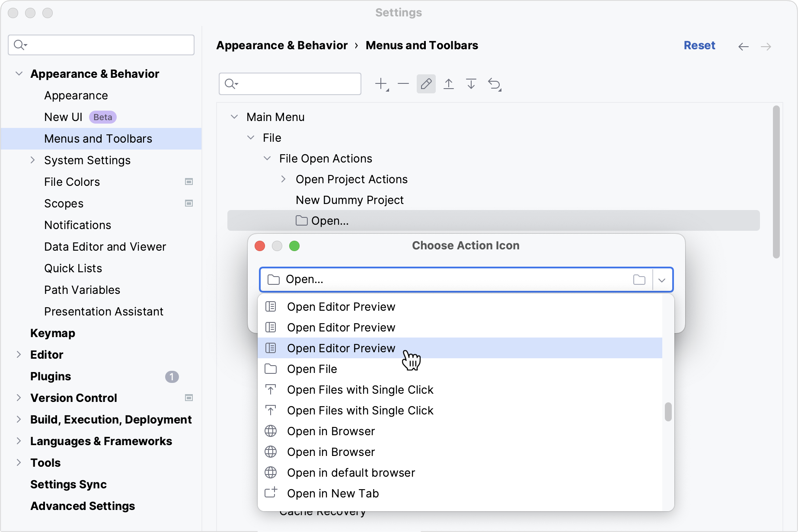The width and height of the screenshot is (798, 532).
Task: Open Keymap settings
Action: (53, 333)
